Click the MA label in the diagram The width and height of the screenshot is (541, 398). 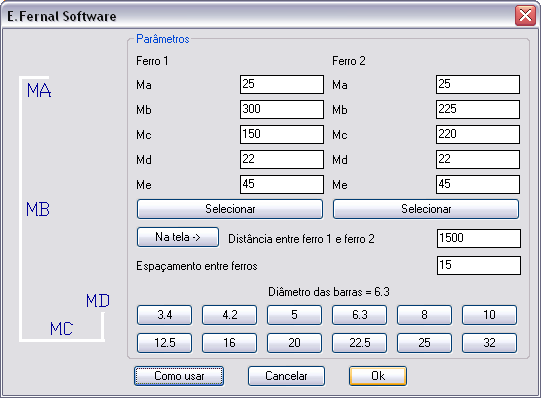[39, 91]
